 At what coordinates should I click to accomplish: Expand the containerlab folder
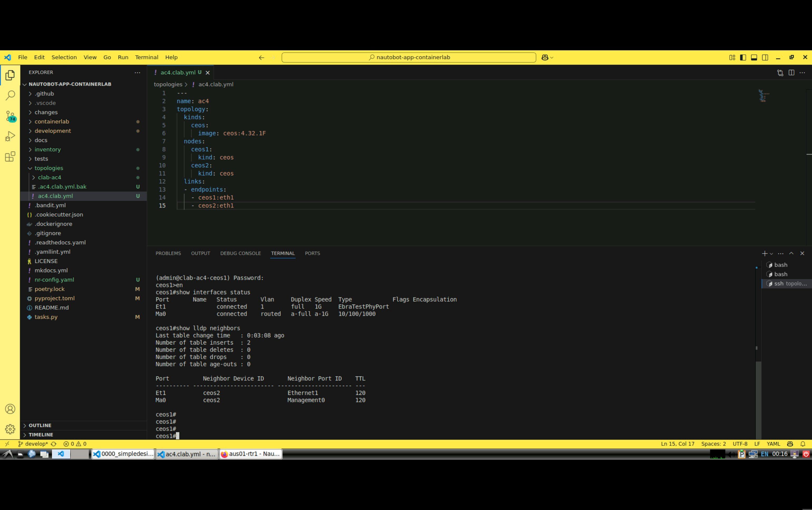click(x=52, y=121)
